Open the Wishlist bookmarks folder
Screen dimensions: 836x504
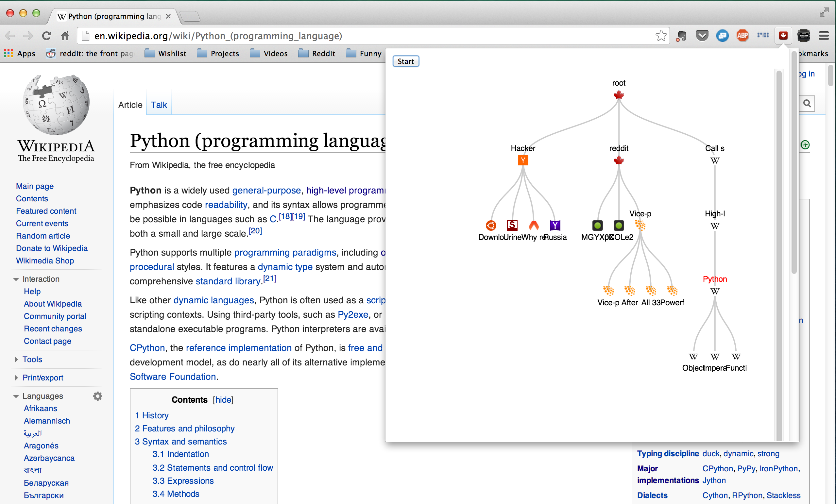click(x=165, y=54)
